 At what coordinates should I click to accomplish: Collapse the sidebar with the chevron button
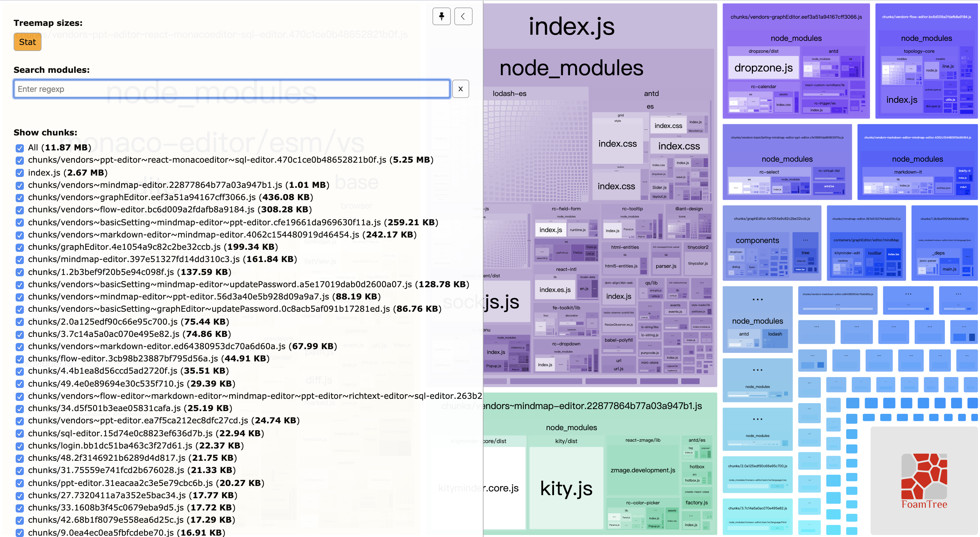click(x=463, y=16)
